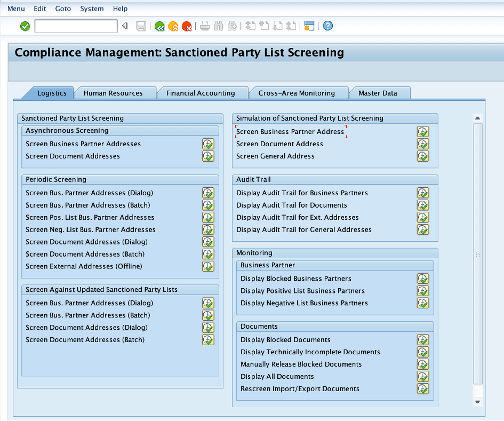Execute simulation Screen Document Address icon
This screenshot has width=504, height=421.
423,144
